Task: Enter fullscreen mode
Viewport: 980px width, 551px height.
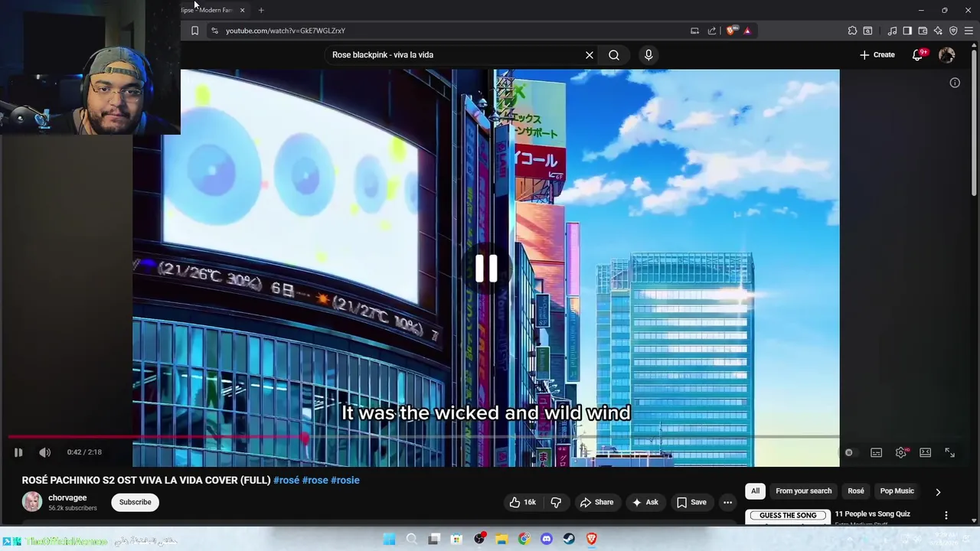Action: tap(949, 453)
